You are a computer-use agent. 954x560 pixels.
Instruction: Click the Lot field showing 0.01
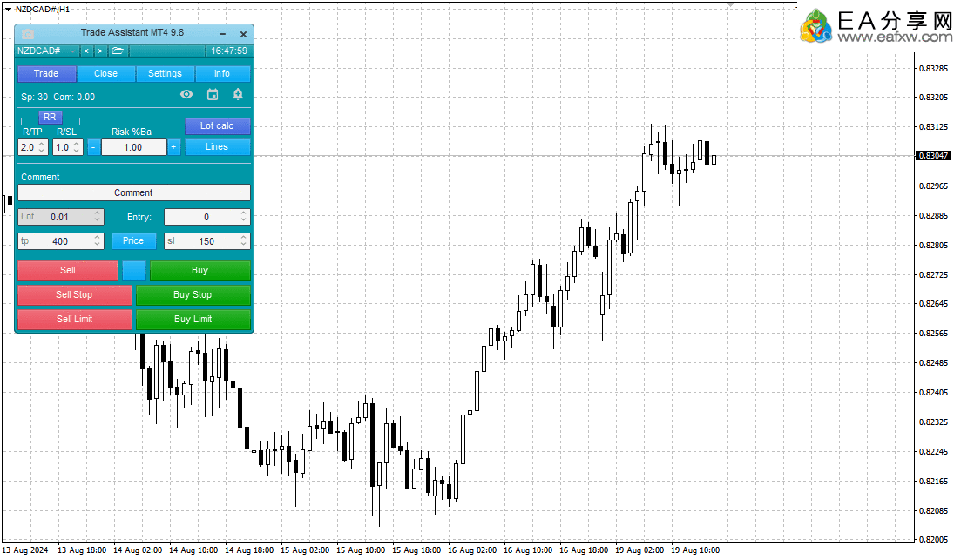(x=61, y=217)
